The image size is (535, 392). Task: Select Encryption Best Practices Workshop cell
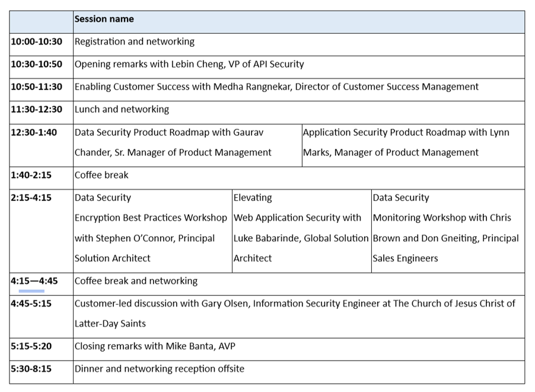click(151, 228)
